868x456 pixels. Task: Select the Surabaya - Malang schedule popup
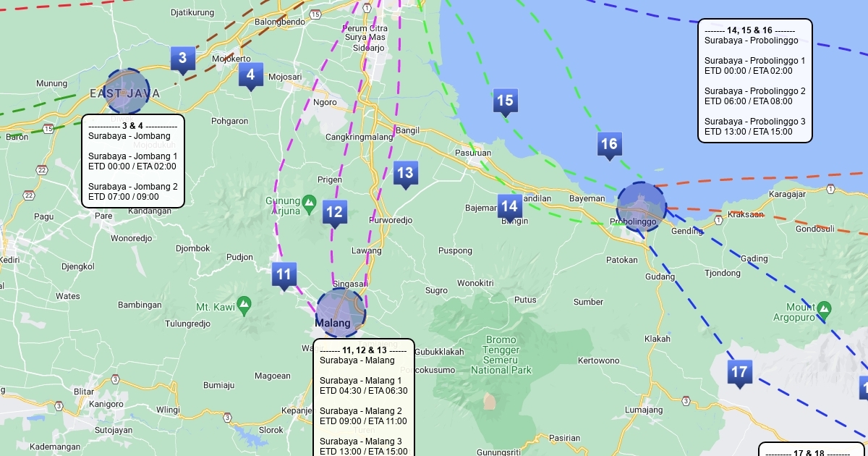point(363,398)
